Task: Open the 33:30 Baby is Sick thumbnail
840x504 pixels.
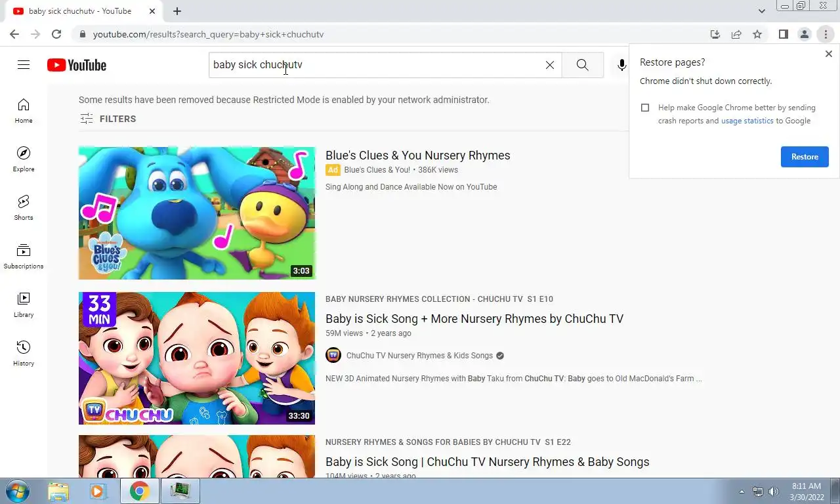Action: click(x=197, y=358)
